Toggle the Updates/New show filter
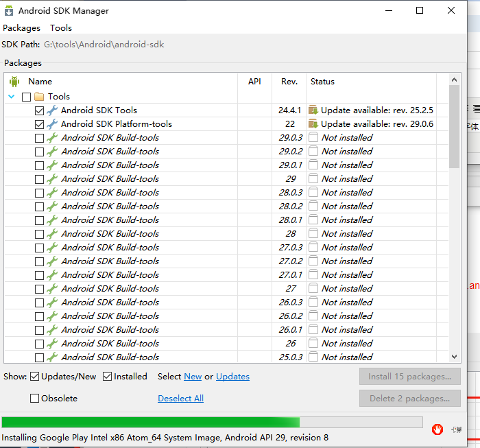This screenshot has height=448, width=480. [34, 377]
